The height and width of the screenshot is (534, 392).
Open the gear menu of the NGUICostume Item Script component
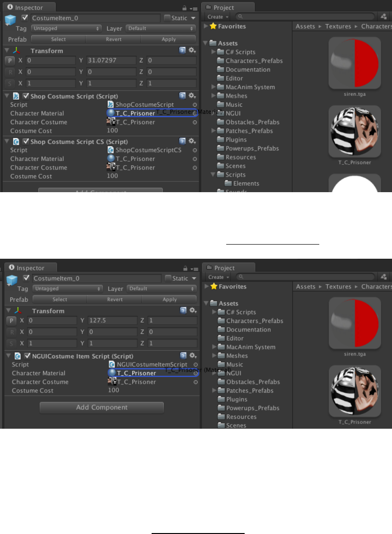coord(193,356)
